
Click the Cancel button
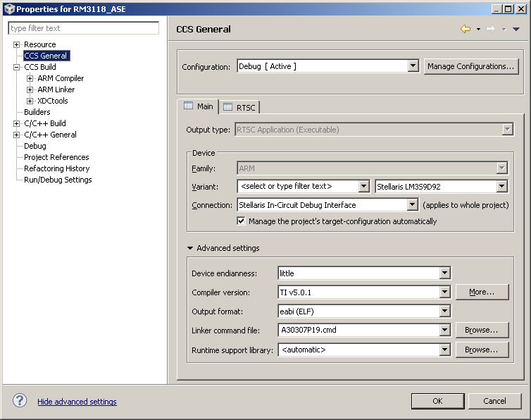pos(494,401)
